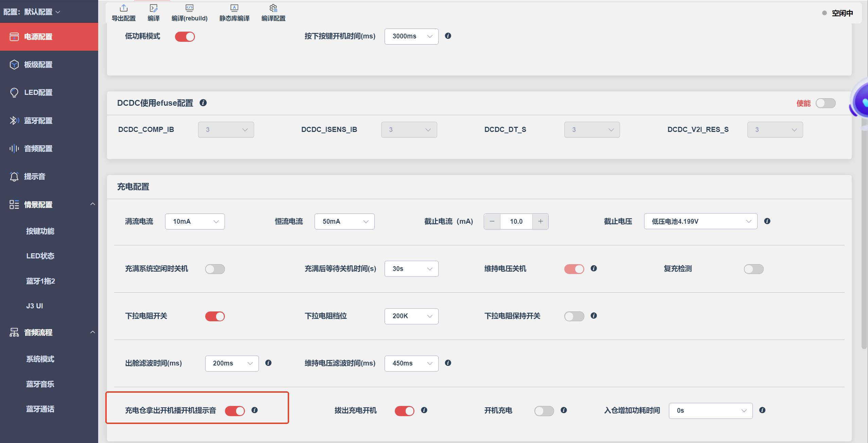
Task: Click info icon next to 入仓增加功耗时间
Action: (x=762, y=410)
